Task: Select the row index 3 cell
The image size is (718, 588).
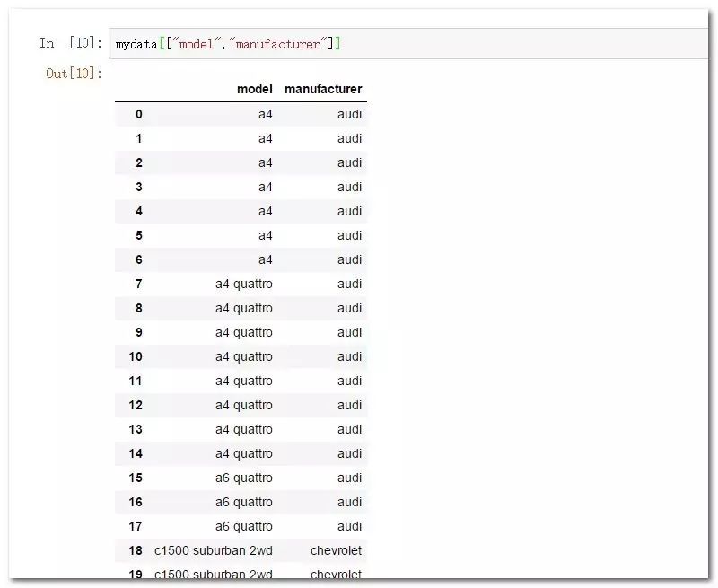Action: click(139, 187)
